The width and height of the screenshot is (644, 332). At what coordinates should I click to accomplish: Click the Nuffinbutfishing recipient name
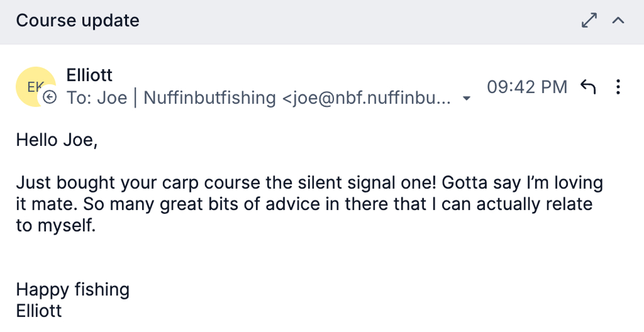click(209, 98)
